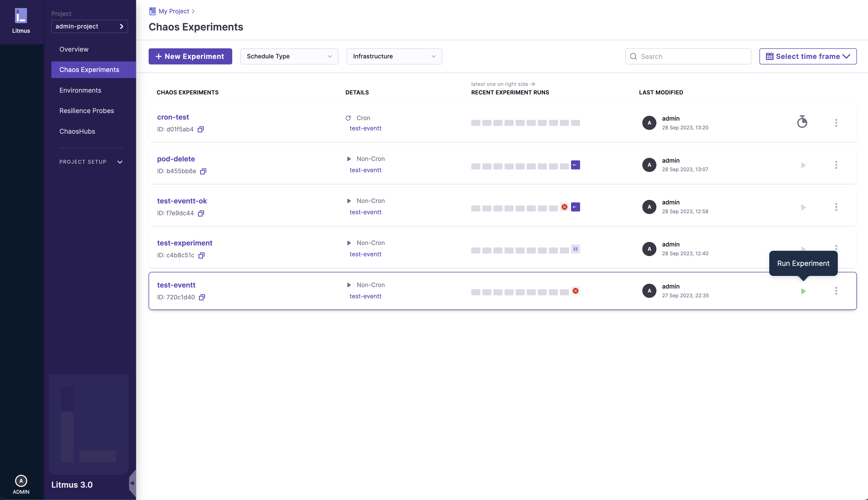Viewport: 868px width, 500px height.
Task: Click the running status square for pod-delete
Action: (x=575, y=165)
